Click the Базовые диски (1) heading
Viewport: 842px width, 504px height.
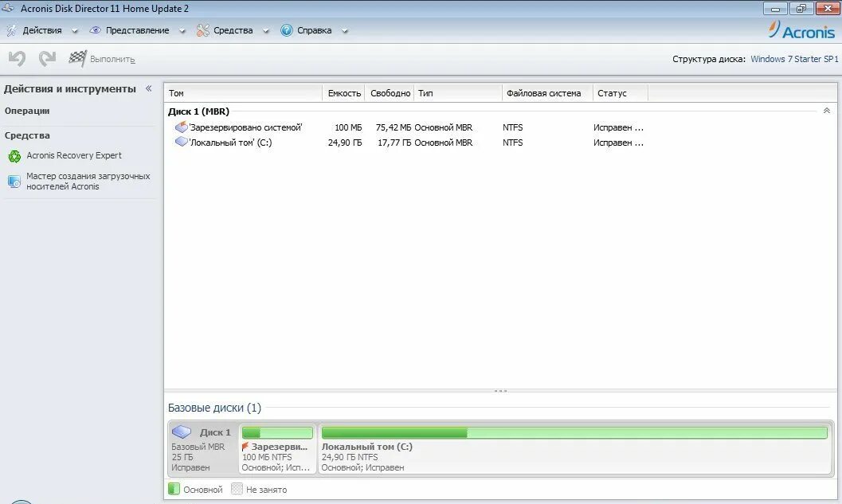coord(214,408)
